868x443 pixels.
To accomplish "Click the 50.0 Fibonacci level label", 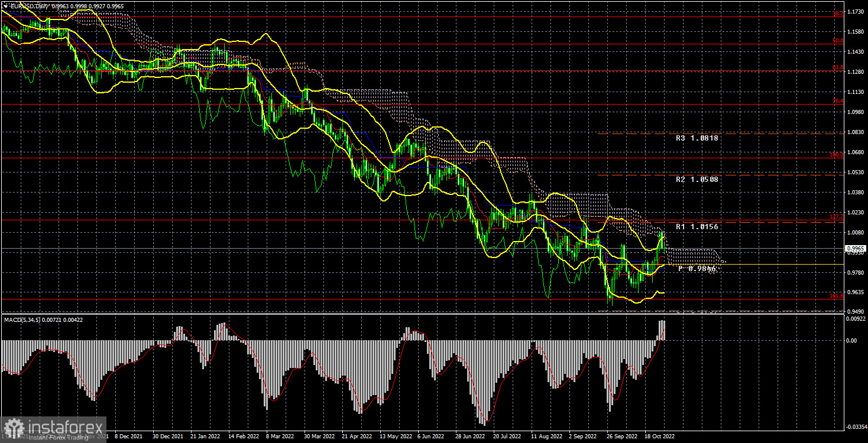I will click(837, 41).
